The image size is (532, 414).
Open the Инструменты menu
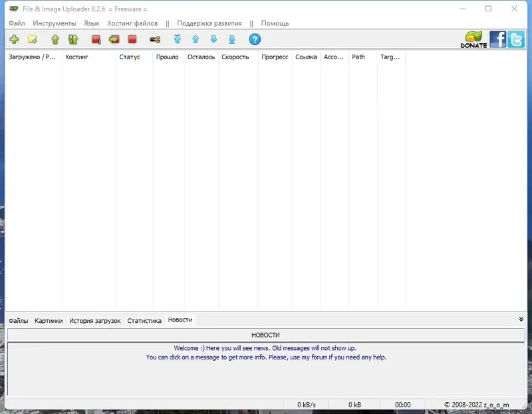[x=55, y=23]
